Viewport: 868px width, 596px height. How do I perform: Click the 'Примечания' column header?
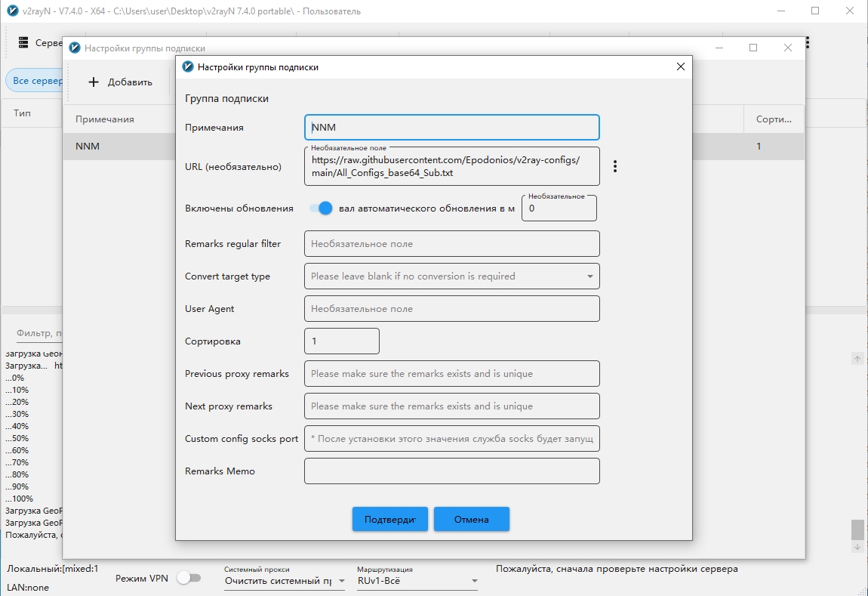[x=105, y=119]
